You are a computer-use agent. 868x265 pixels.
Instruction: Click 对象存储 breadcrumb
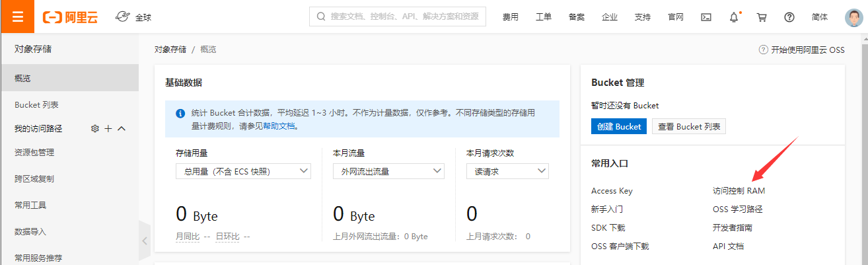pos(170,50)
